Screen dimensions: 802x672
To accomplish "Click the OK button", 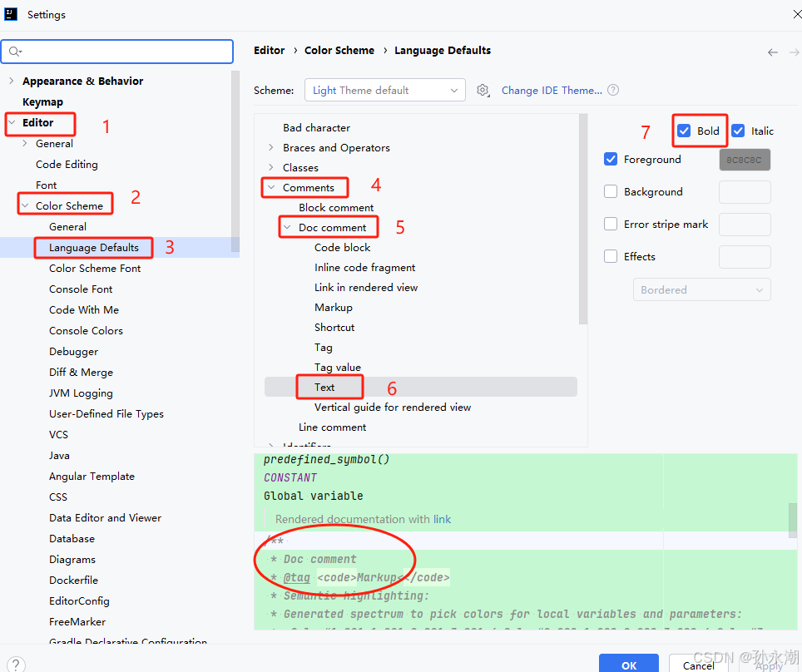I will 629,665.
